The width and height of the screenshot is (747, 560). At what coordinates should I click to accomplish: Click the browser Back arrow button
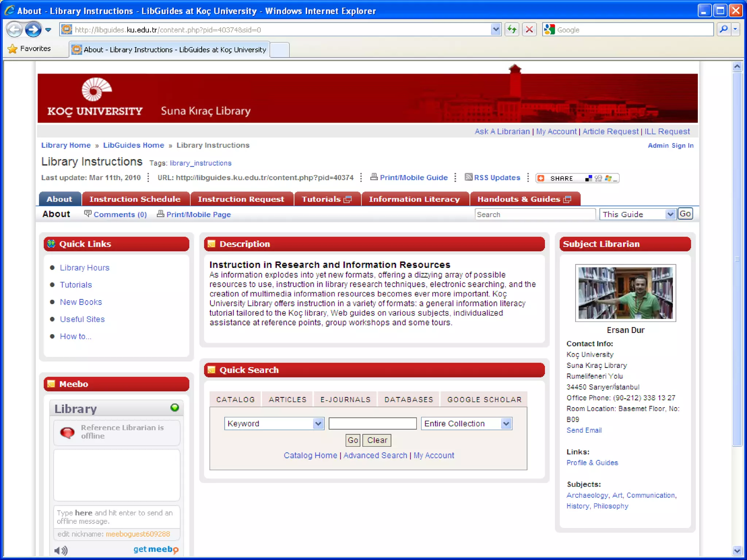15,30
